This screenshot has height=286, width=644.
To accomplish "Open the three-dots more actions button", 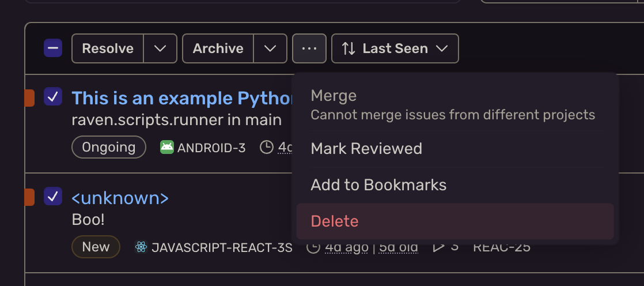I will (x=309, y=48).
